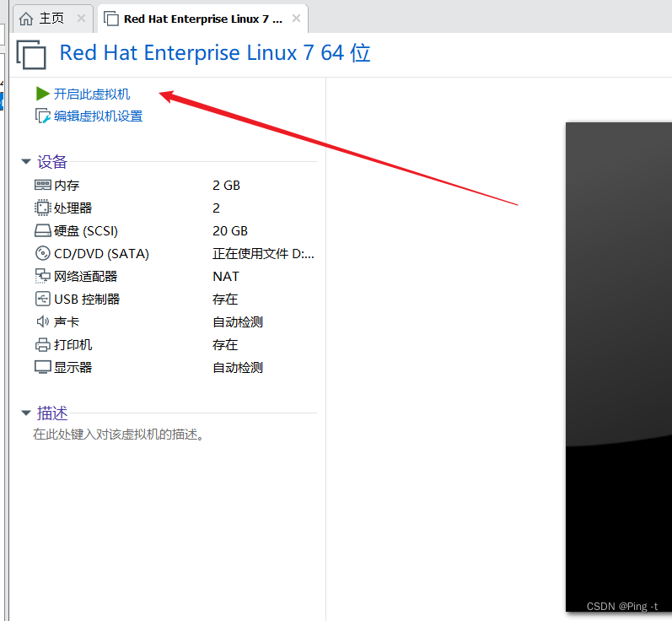
Task: Click the Red Hat Enterprise Linux 7 64 位 title
Action: (x=215, y=53)
